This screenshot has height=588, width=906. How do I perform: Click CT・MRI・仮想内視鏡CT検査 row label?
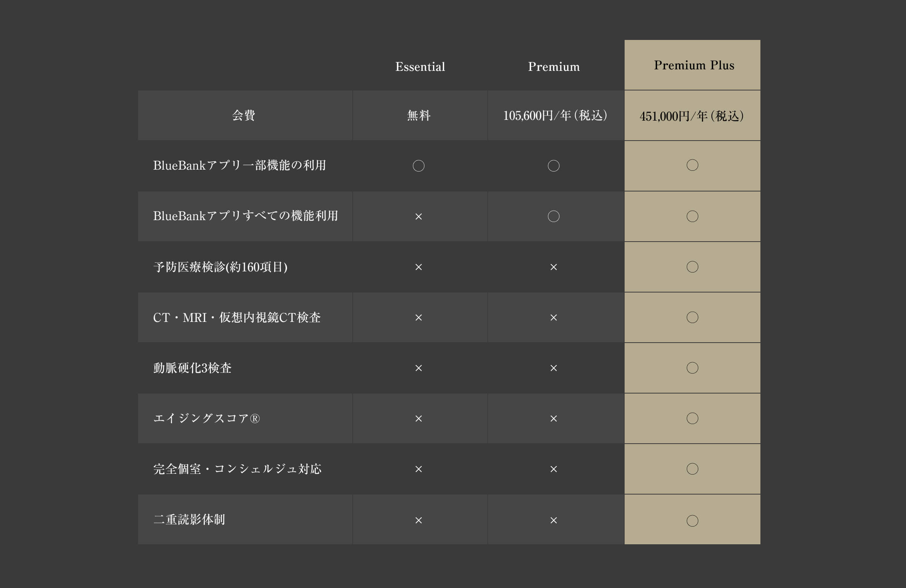[x=237, y=318]
